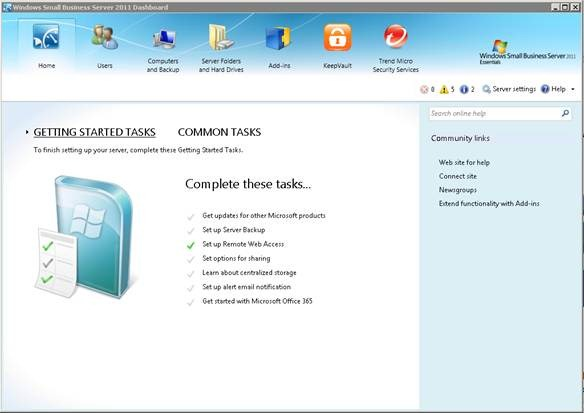Toggle green checkmark for Set up Remote Web Access
The height and width of the screenshot is (413, 584).
point(191,245)
